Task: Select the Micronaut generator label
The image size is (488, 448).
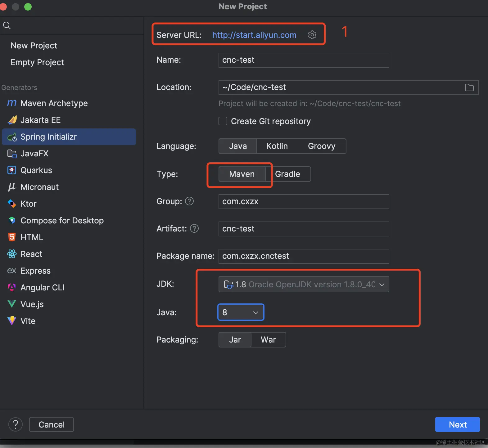Action: (x=39, y=187)
